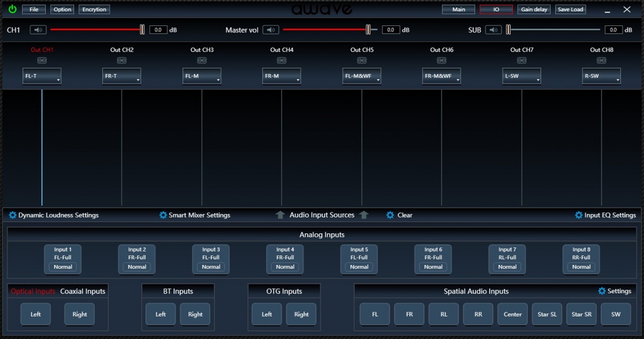Click the CH1 dB value field
The height and width of the screenshot is (339, 644).
pyautogui.click(x=158, y=30)
